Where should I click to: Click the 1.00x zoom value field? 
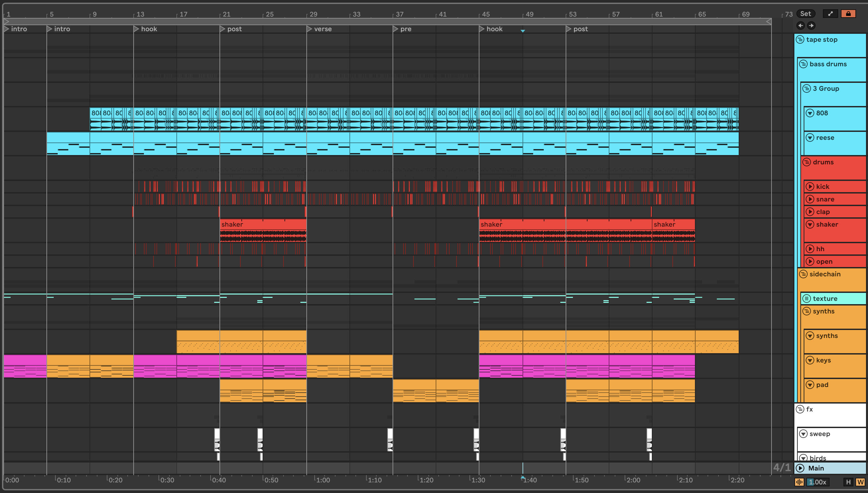817,482
